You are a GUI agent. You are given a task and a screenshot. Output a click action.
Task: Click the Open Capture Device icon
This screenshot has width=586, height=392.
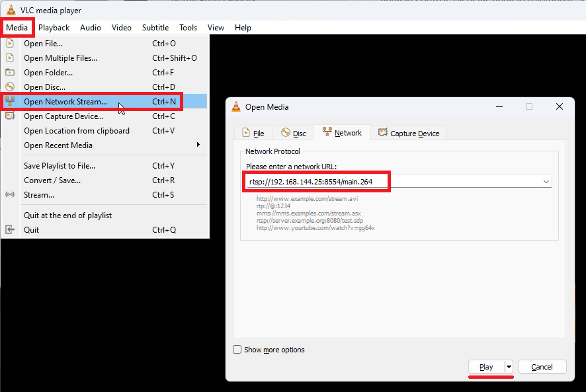click(x=10, y=116)
